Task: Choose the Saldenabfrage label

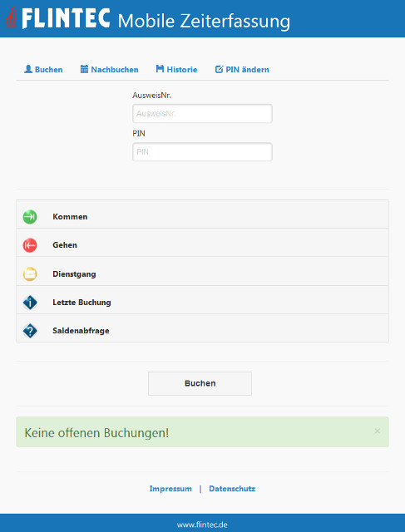Action: pos(81,331)
